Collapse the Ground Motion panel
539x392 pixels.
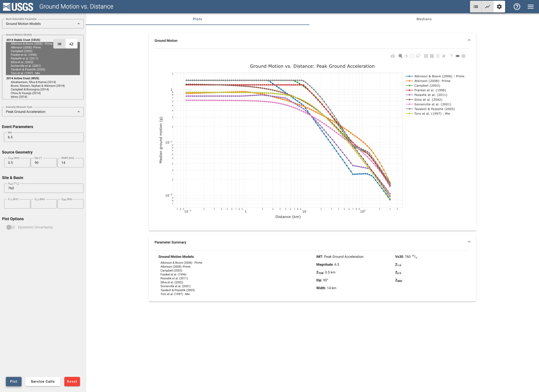click(x=469, y=40)
